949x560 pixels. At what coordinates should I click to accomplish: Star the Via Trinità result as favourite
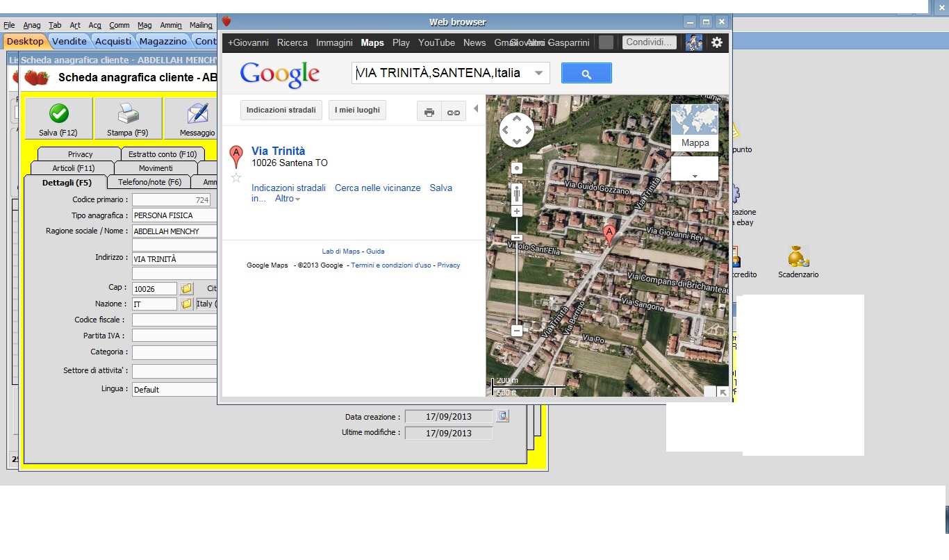coord(236,178)
